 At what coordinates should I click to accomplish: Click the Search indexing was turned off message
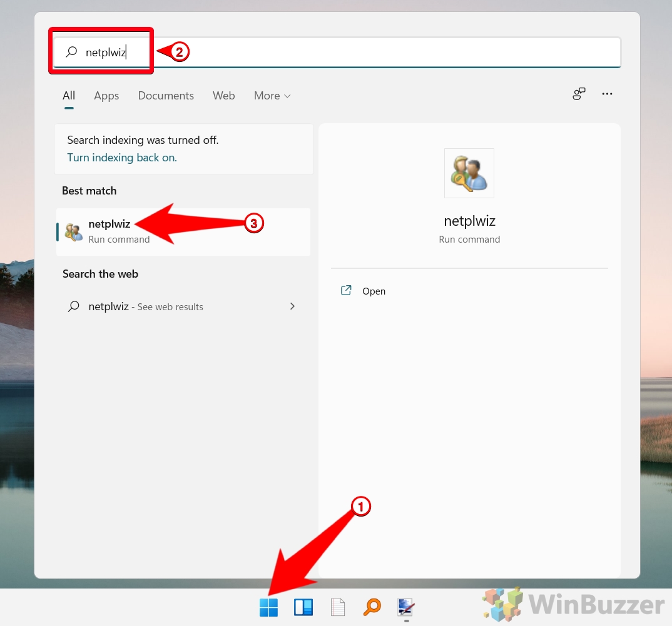[143, 140]
